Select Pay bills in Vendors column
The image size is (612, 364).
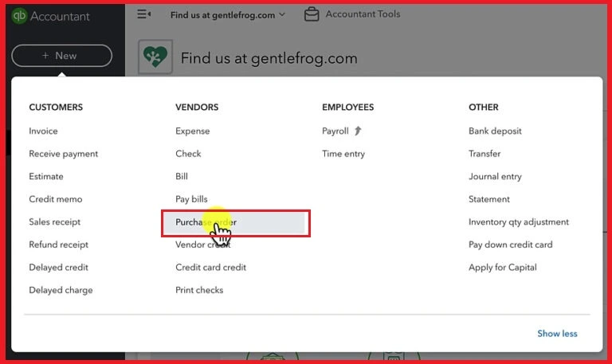(191, 199)
